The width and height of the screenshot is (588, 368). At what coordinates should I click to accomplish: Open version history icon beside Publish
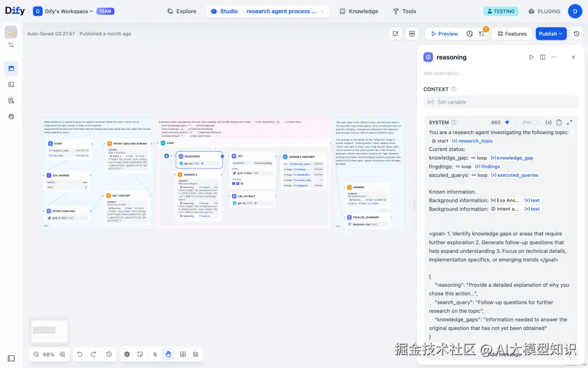(577, 34)
